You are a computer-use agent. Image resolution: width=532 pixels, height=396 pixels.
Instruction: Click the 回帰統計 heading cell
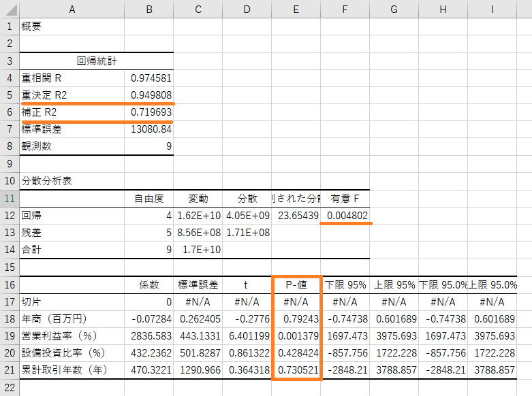click(x=97, y=61)
